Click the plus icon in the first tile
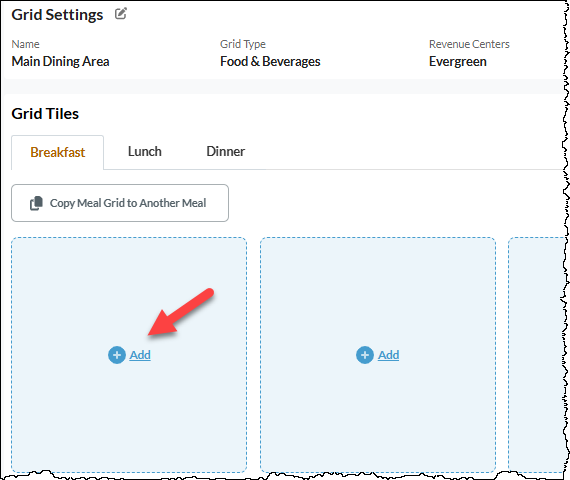 point(117,355)
